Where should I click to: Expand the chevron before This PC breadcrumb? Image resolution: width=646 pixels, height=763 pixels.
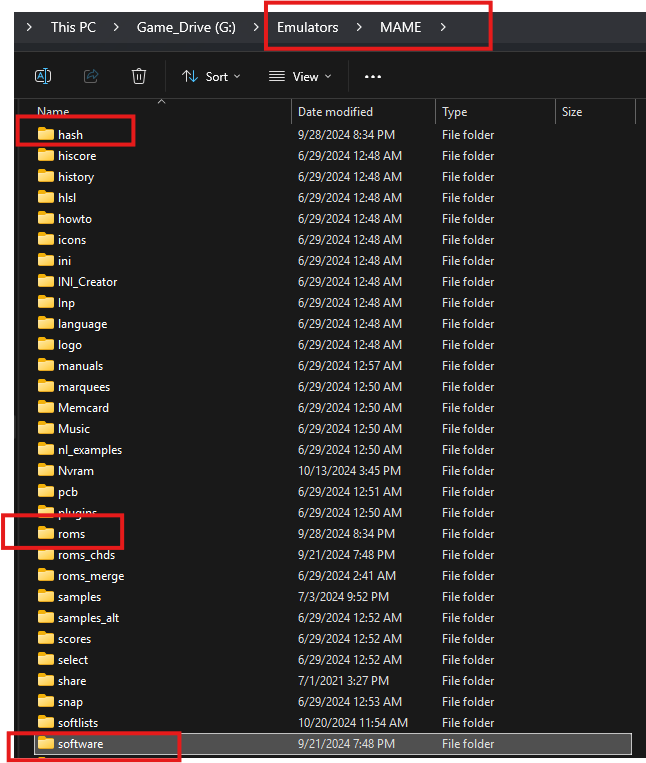[29, 27]
